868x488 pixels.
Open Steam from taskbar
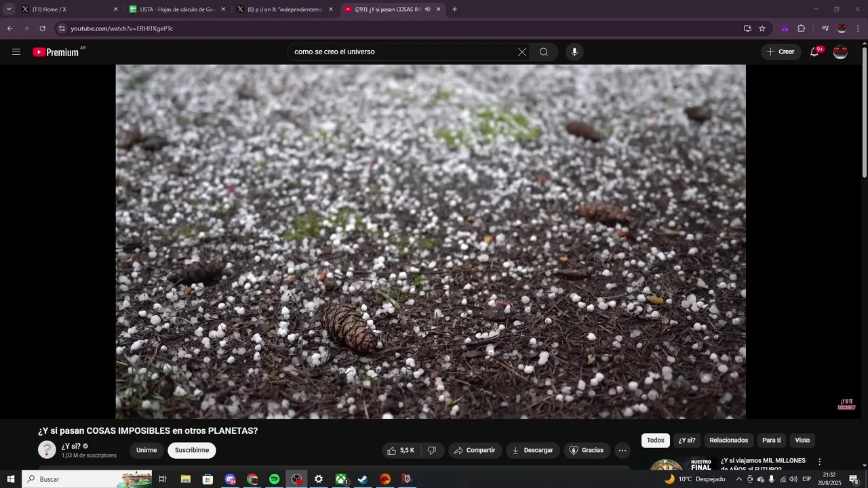[x=362, y=479]
